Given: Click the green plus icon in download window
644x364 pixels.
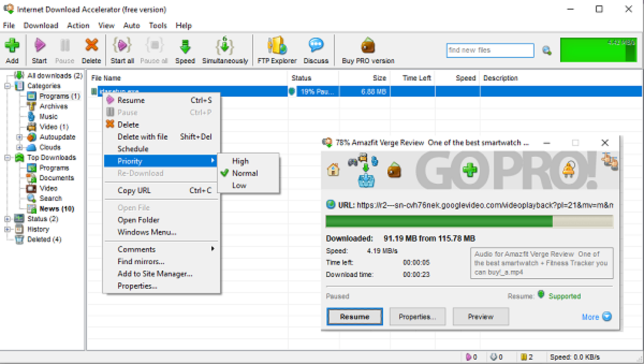Looking at the screenshot, I should click(x=470, y=170).
